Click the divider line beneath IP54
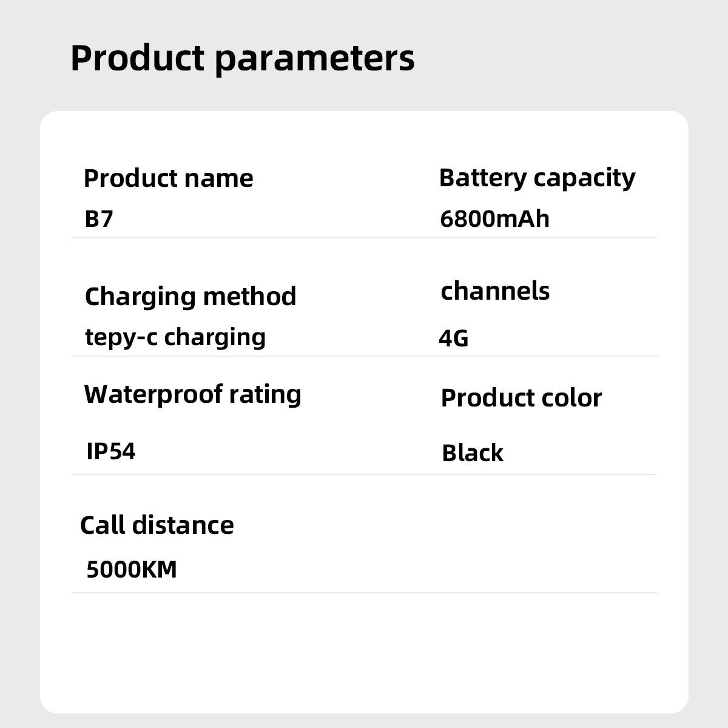This screenshot has height=728, width=728. tap(364, 474)
